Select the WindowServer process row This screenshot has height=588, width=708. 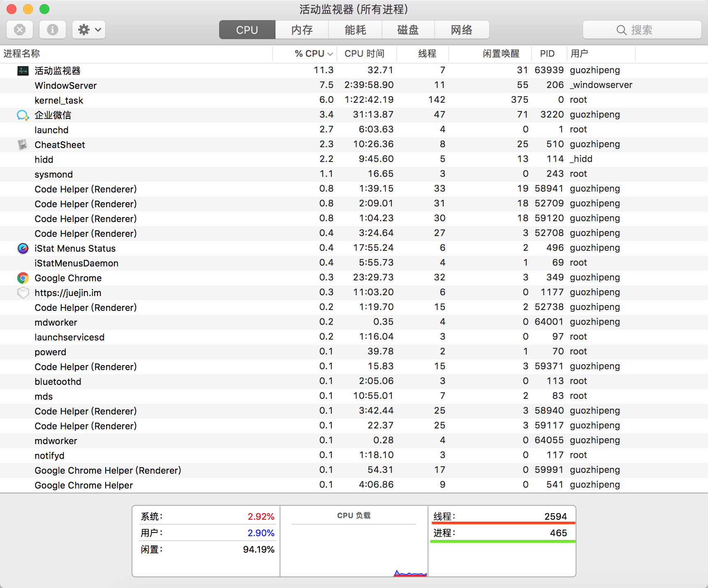[x=354, y=86]
